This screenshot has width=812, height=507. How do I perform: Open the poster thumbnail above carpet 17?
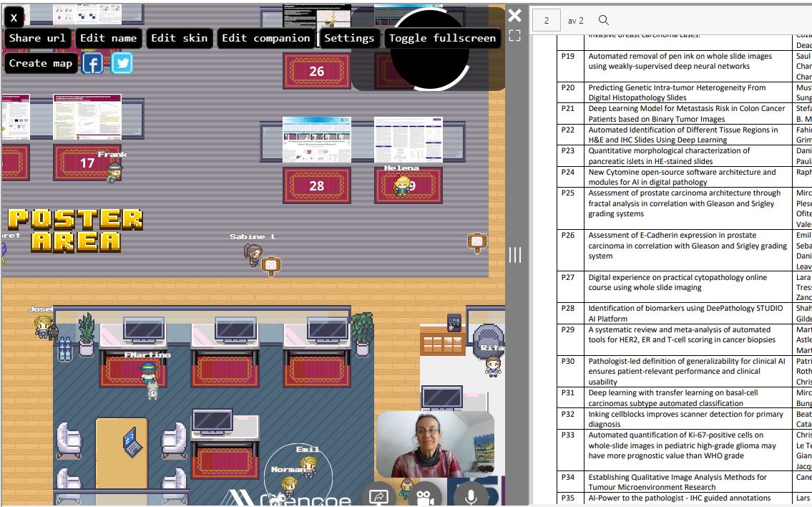[x=87, y=117]
